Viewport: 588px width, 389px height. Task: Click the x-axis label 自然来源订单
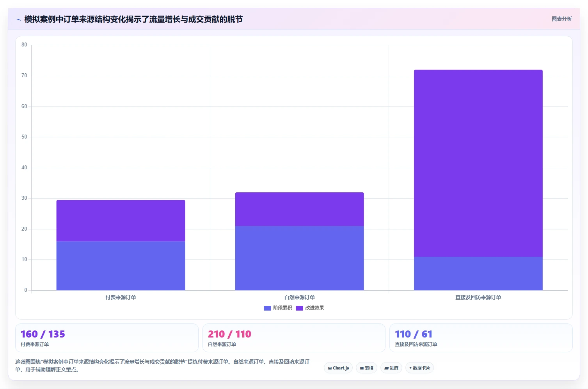click(x=299, y=297)
